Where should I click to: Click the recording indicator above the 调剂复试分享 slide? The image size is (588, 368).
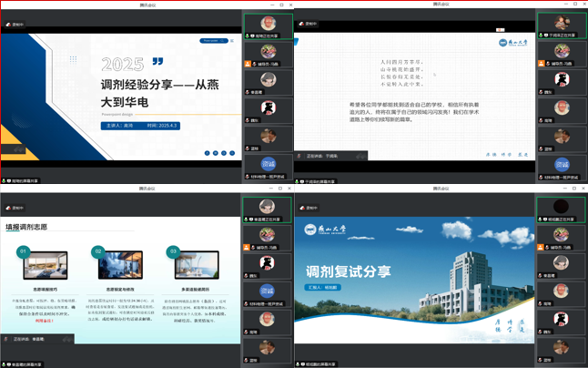coord(309,209)
